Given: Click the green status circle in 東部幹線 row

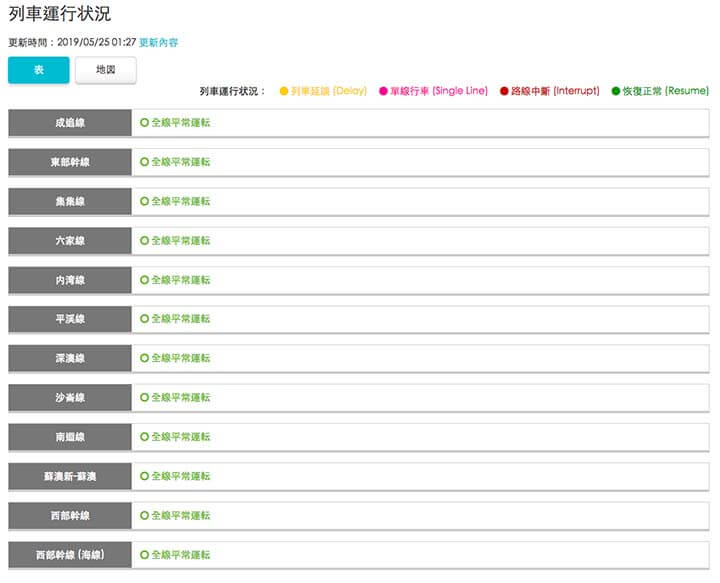Looking at the screenshot, I should point(144,162).
